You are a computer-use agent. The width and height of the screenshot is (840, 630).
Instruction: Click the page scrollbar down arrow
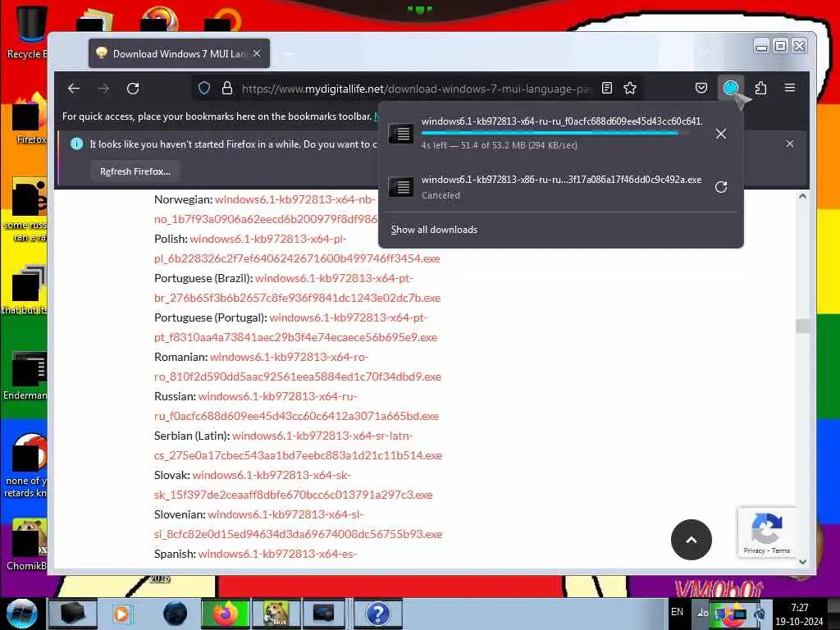click(x=802, y=561)
